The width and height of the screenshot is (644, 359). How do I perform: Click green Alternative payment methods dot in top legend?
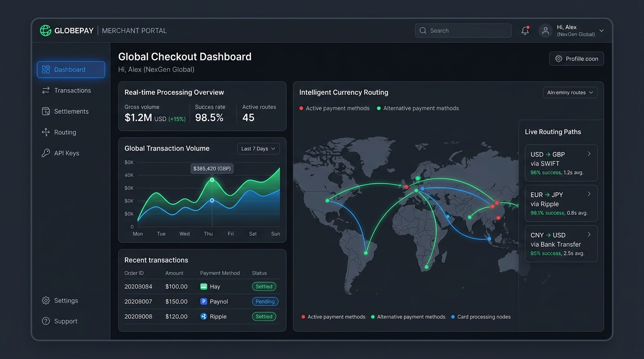tap(379, 108)
